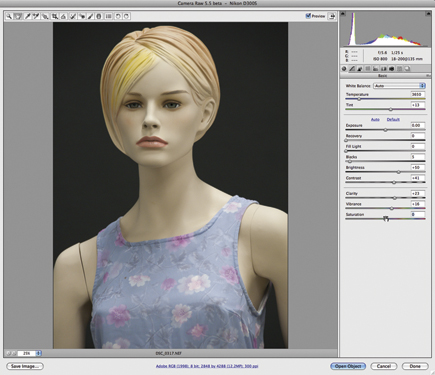This screenshot has height=375, width=435.
Task: Click the Fill Light value field
Action: [418, 146]
